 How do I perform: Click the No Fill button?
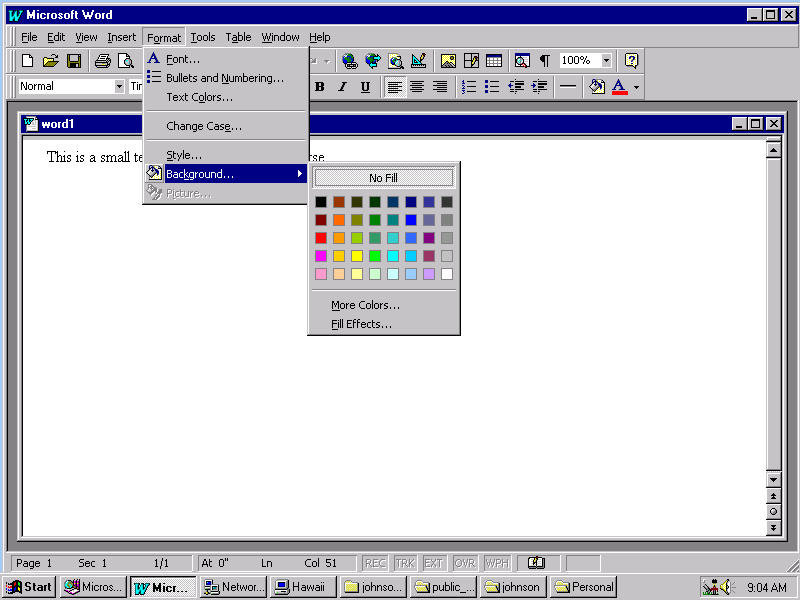383,178
